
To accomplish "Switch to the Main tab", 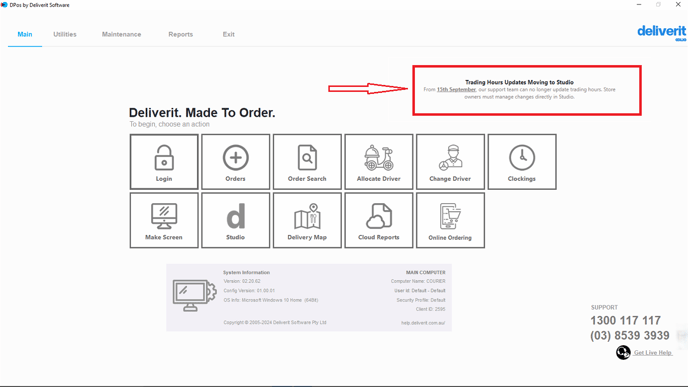I will (25, 34).
